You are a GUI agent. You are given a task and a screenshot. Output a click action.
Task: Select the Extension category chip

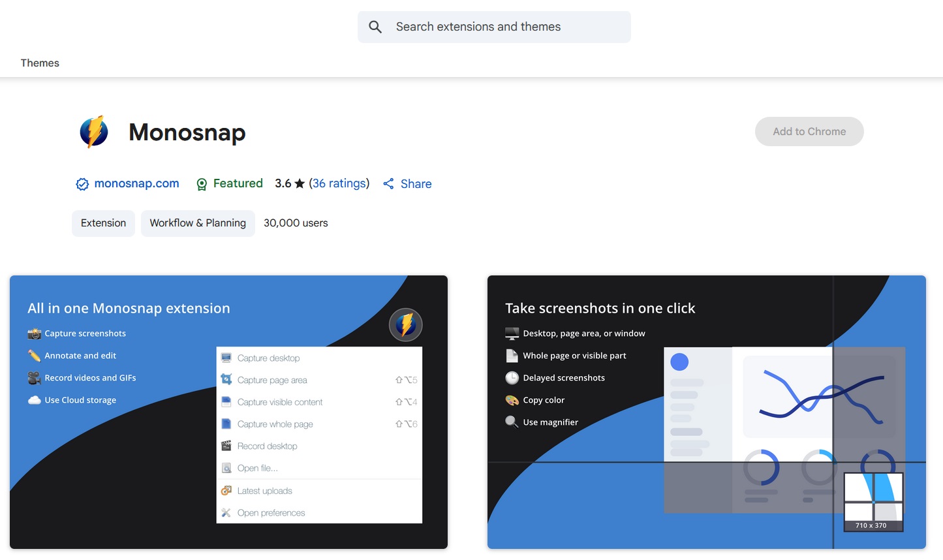[x=103, y=223]
